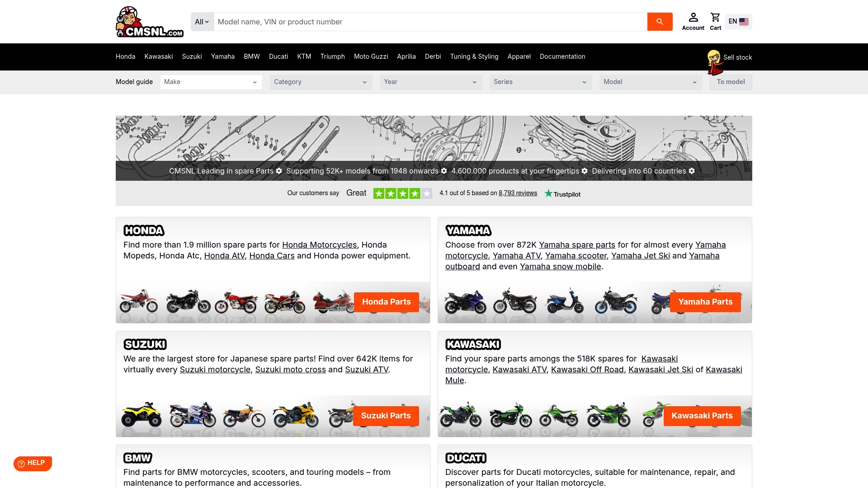Click the Suzuki Parts button

click(x=386, y=416)
